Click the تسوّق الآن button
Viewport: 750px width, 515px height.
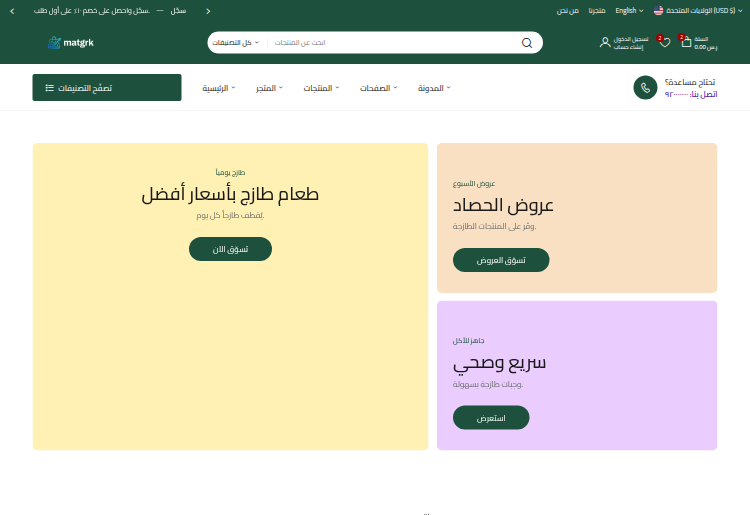230,249
